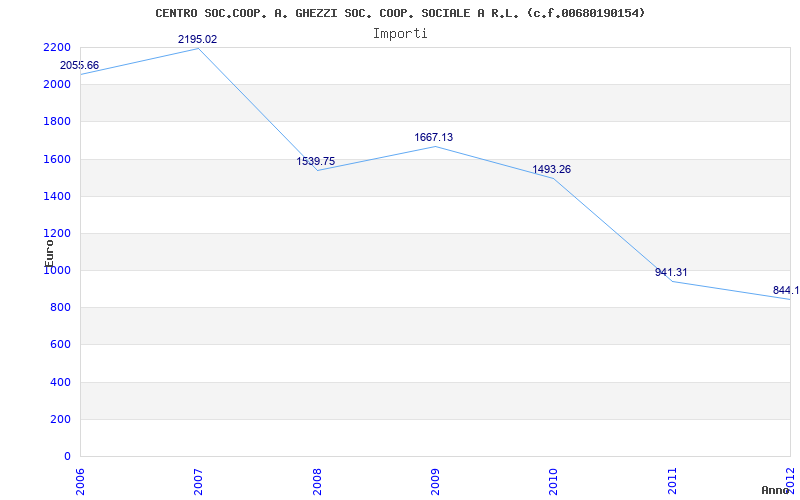This screenshot has height=500, width=800.
Task: Click the last data label starting 844
Action: [786, 290]
